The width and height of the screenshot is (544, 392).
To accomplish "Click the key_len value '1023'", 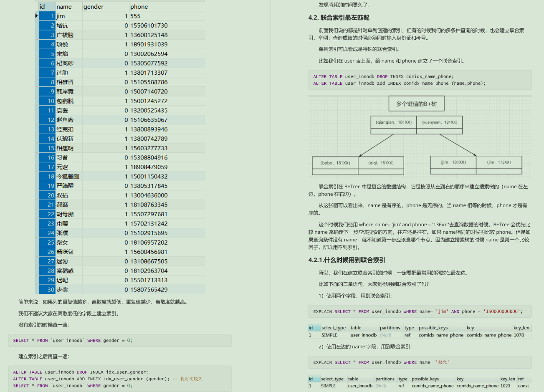I will coord(506,386).
